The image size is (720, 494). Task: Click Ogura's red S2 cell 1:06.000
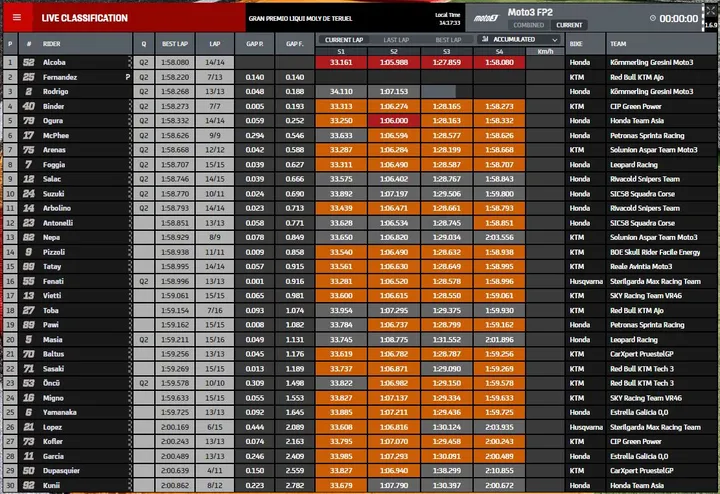pos(394,121)
